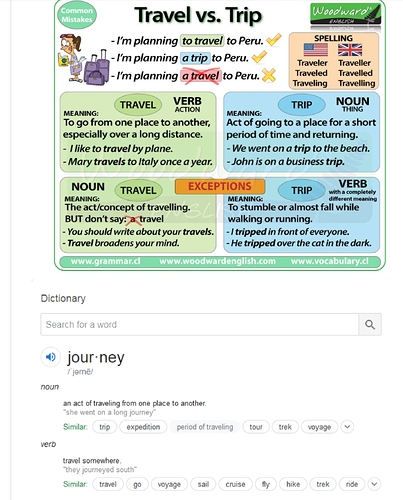This screenshot has width=403, height=500.
Task: Select the noun synonym chip 'voyage'
Action: click(319, 427)
